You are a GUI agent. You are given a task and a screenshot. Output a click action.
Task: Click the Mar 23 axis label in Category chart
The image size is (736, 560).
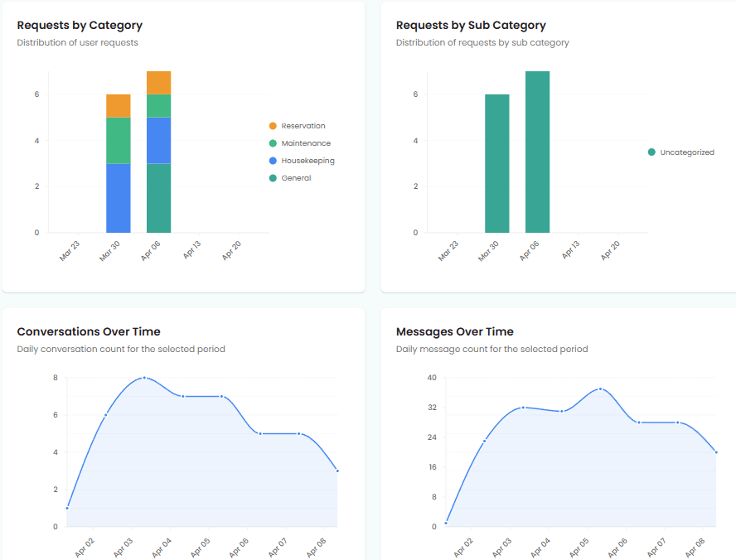(70, 251)
